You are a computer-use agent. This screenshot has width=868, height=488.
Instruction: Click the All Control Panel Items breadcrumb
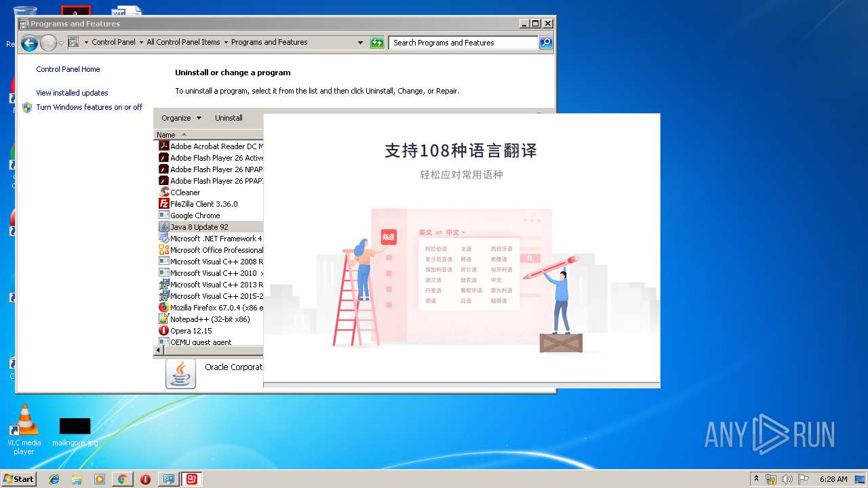point(183,42)
